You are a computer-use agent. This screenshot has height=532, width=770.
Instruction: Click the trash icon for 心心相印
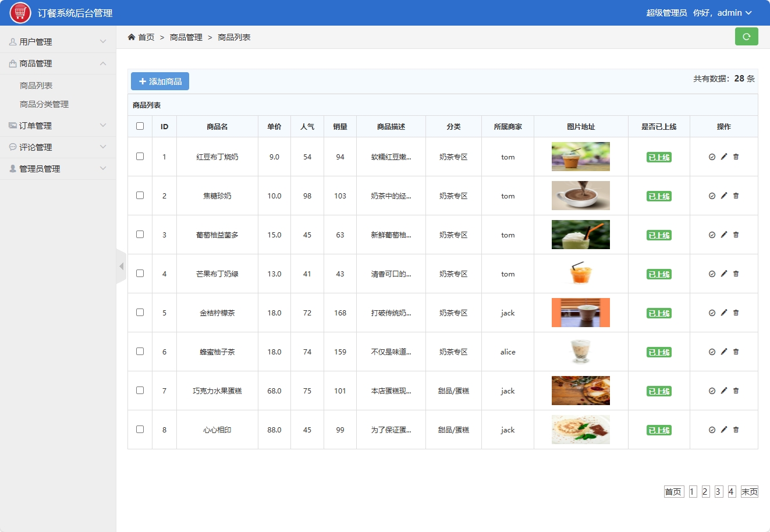point(736,430)
